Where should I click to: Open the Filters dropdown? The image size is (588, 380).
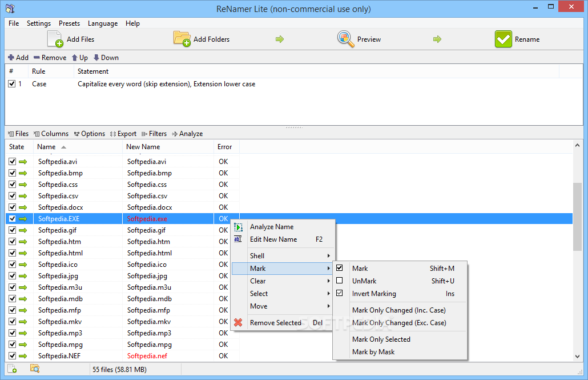(154, 134)
